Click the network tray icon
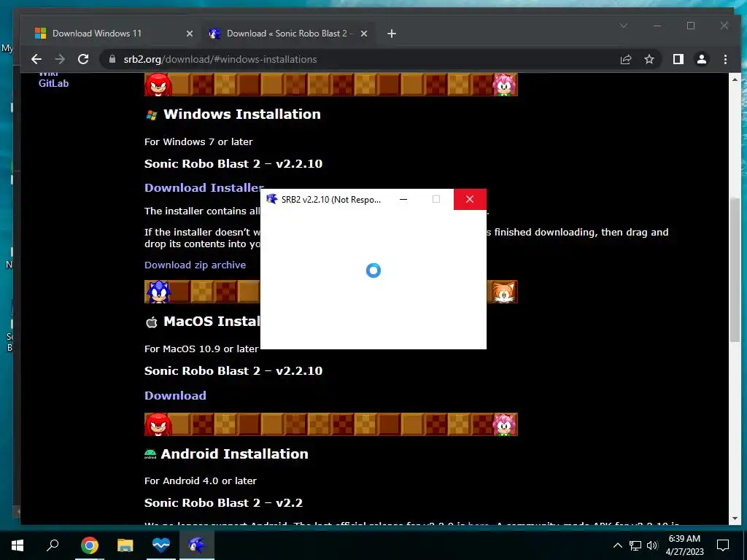The width and height of the screenshot is (747, 560). [x=635, y=545]
